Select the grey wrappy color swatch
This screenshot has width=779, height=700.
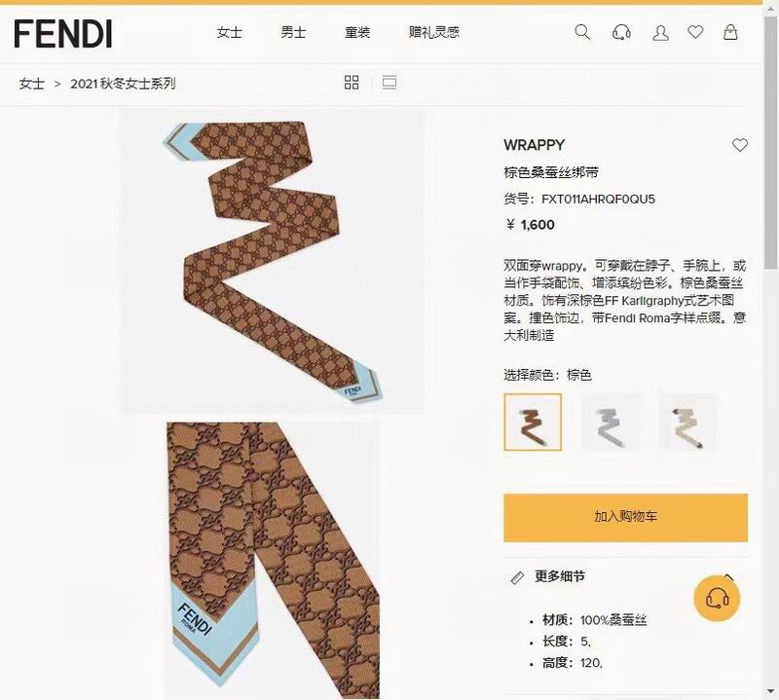tap(611, 423)
